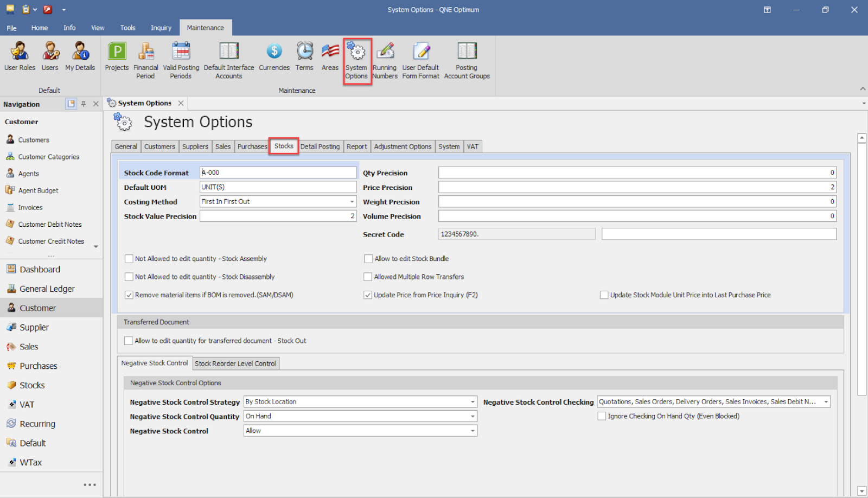Open quick access toolbar customize arrow
This screenshot has height=498, width=868.
[63, 10]
